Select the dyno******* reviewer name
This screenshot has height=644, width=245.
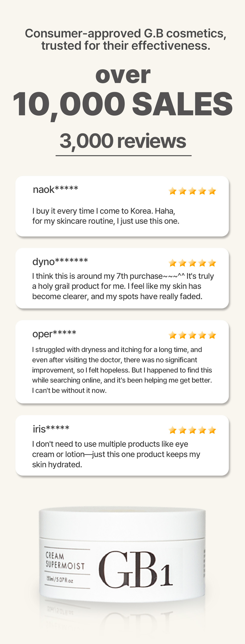(60, 262)
